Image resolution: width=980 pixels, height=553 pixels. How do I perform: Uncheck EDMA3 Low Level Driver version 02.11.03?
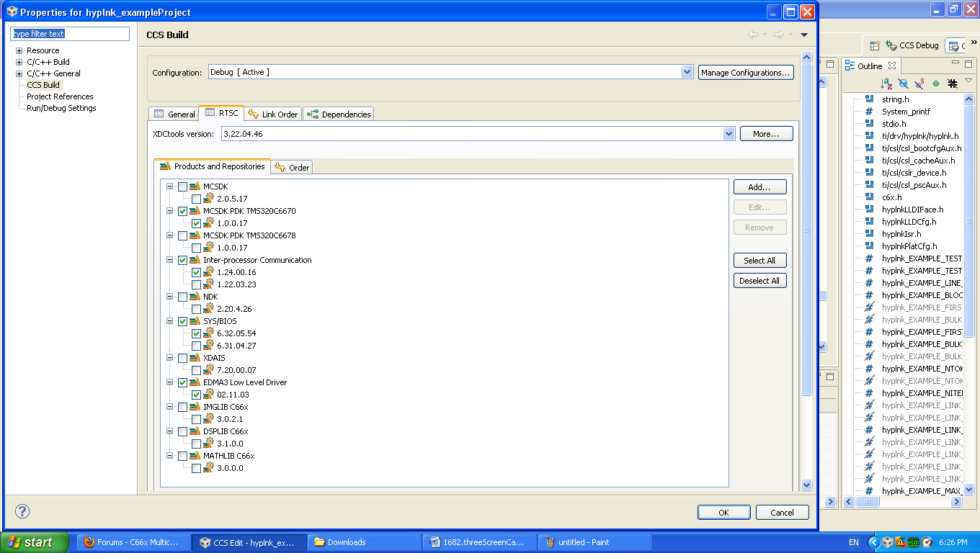196,395
